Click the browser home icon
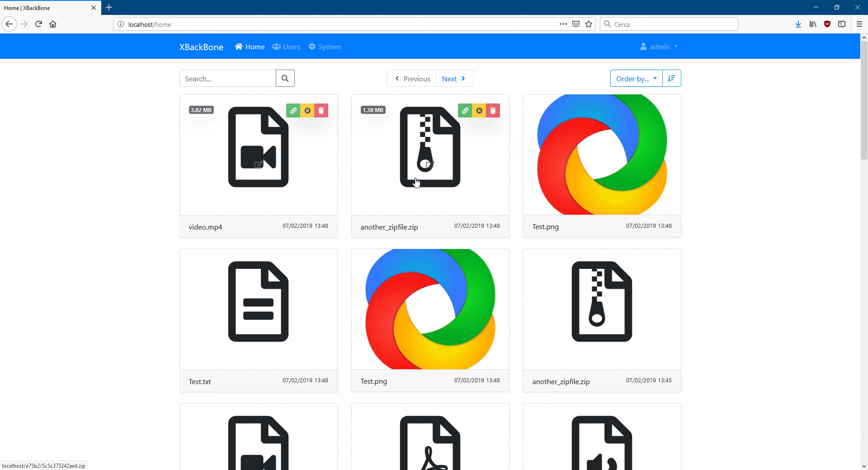 (53, 24)
